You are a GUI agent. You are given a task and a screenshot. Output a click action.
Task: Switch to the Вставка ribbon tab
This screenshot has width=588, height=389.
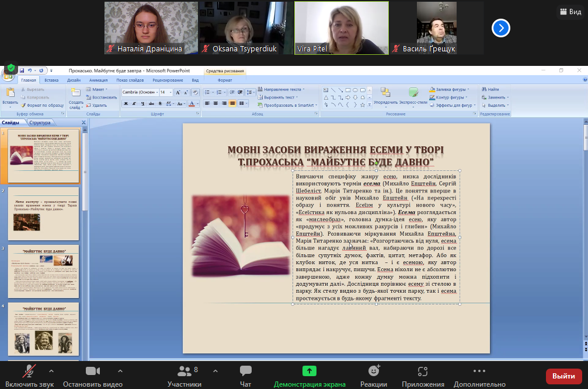coord(51,80)
